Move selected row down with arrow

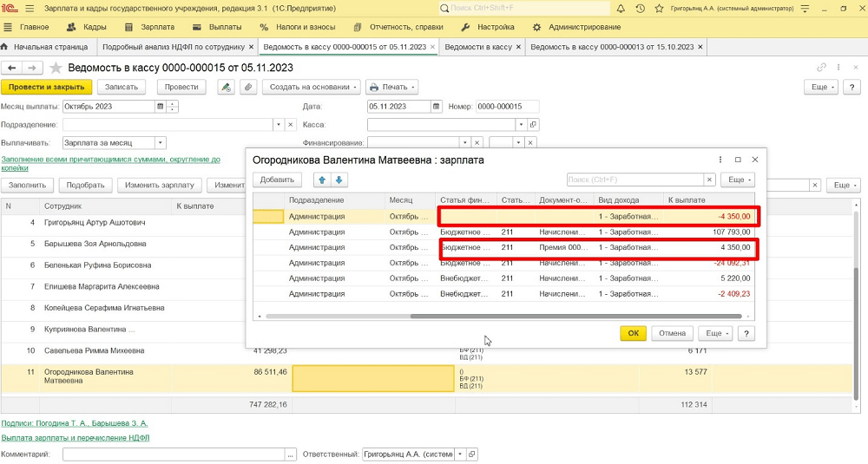[339, 180]
